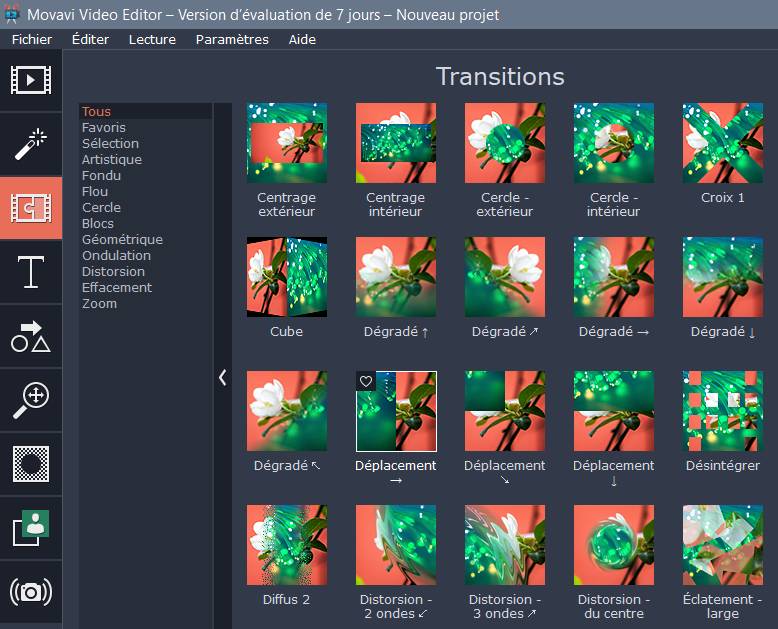The width and height of the screenshot is (778, 629).
Task: Choose the Dégradé ↑ transition
Action: [x=396, y=277]
